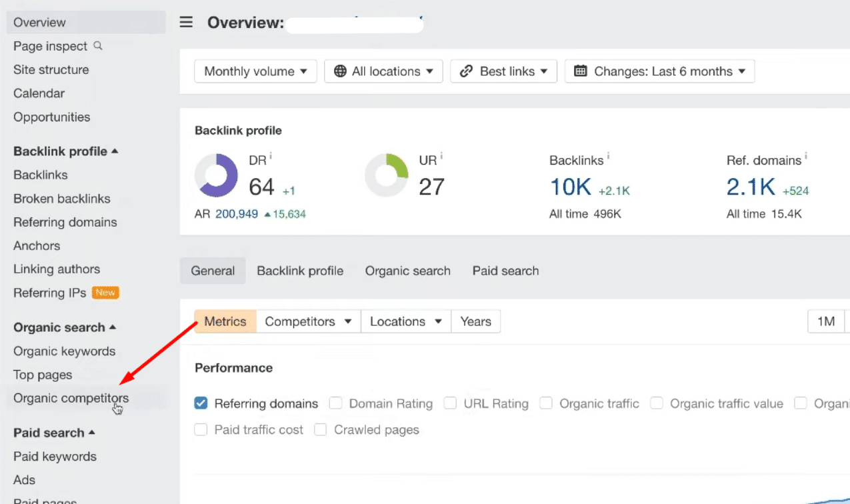Viewport: 850px width, 504px height.
Task: Click the Ref. domains info icon
Action: pos(805,157)
